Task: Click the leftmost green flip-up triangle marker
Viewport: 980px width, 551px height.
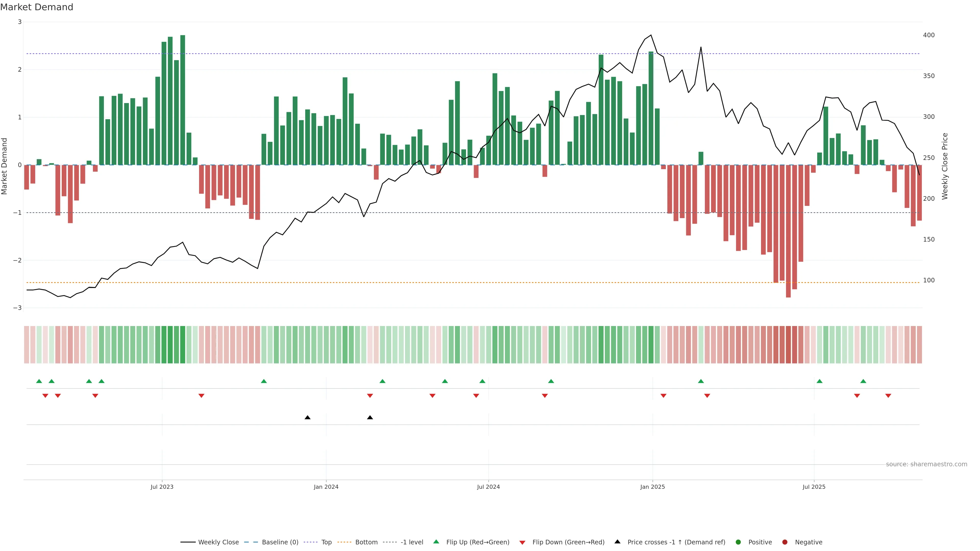Action: tap(39, 381)
